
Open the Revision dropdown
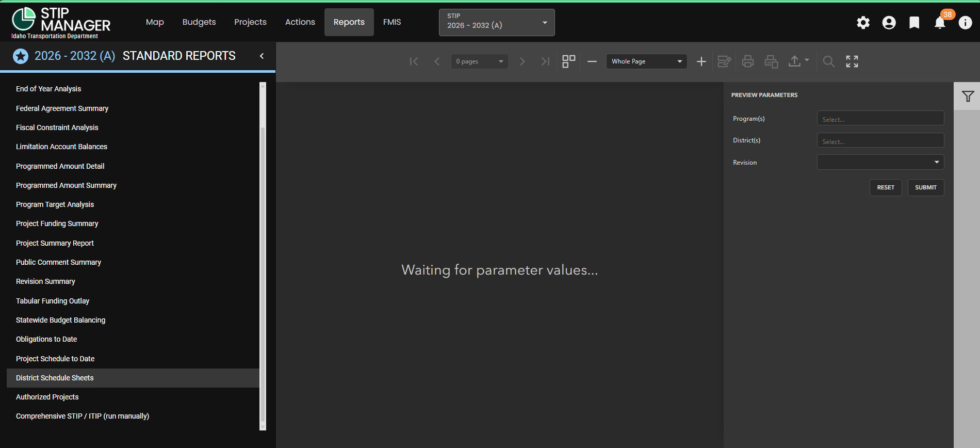[880, 162]
